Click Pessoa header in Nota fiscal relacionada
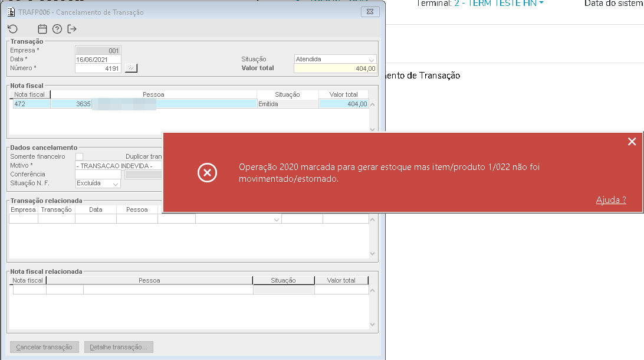Image resolution: width=644 pixels, height=360 pixels. click(150, 280)
